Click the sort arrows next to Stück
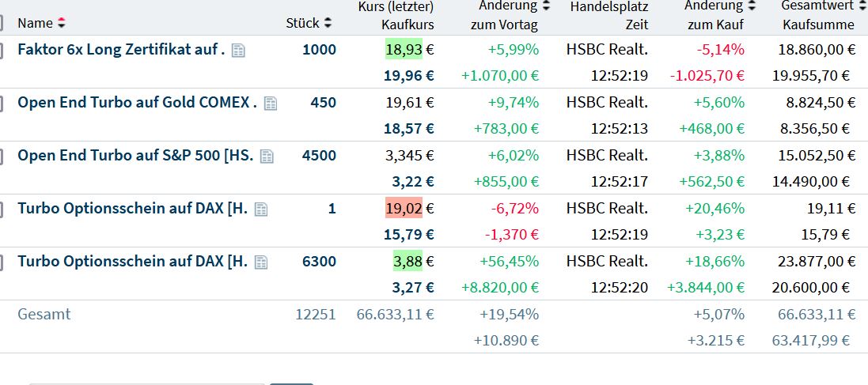 pyautogui.click(x=328, y=24)
